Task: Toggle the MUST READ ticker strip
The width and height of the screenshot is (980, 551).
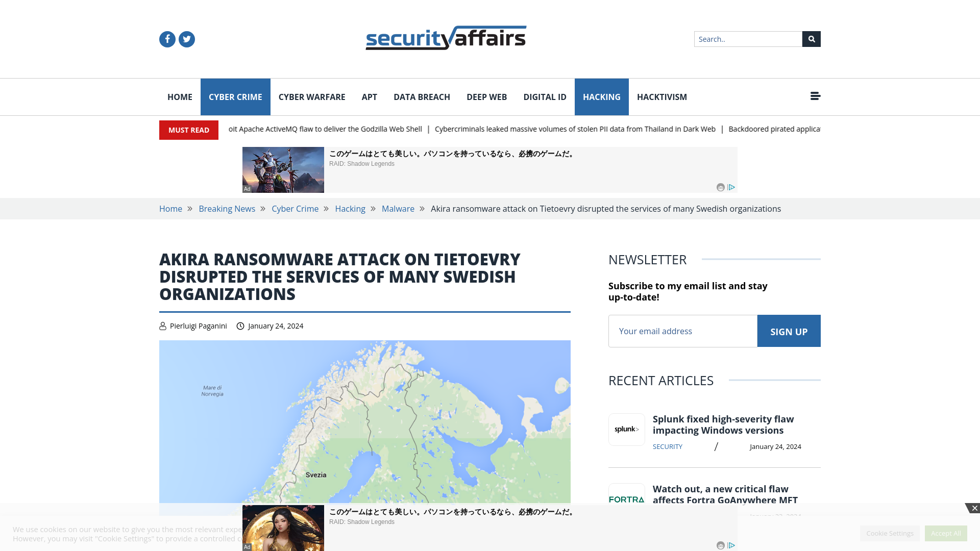Action: pos(188,130)
